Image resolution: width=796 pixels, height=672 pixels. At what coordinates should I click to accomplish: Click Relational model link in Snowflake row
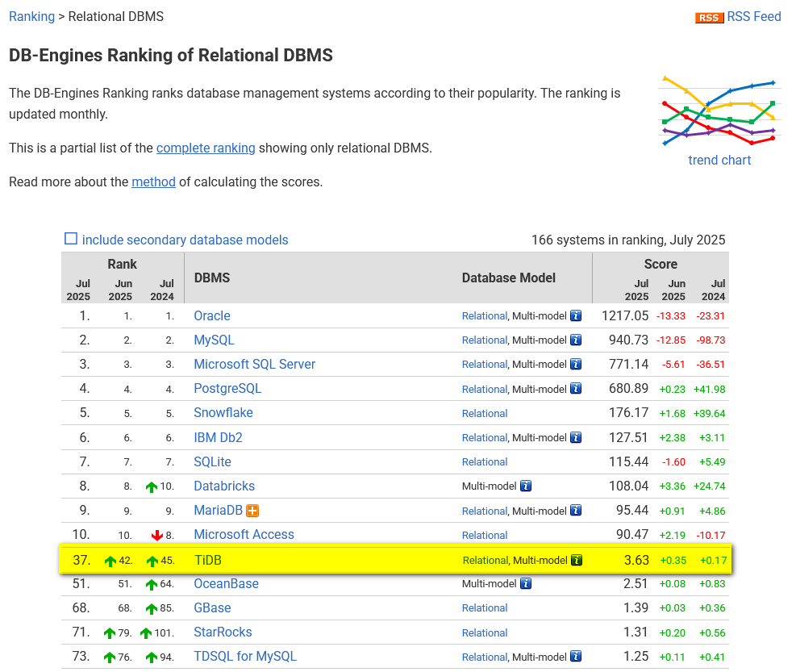pos(485,414)
